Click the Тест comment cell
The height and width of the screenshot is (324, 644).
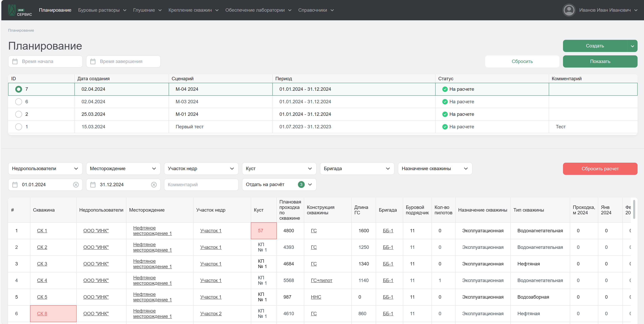(x=593, y=127)
